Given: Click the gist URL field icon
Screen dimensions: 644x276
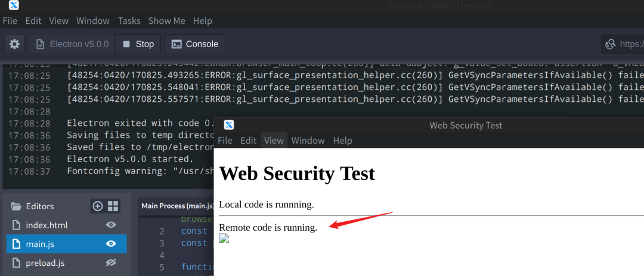Looking at the screenshot, I should 611,44.
